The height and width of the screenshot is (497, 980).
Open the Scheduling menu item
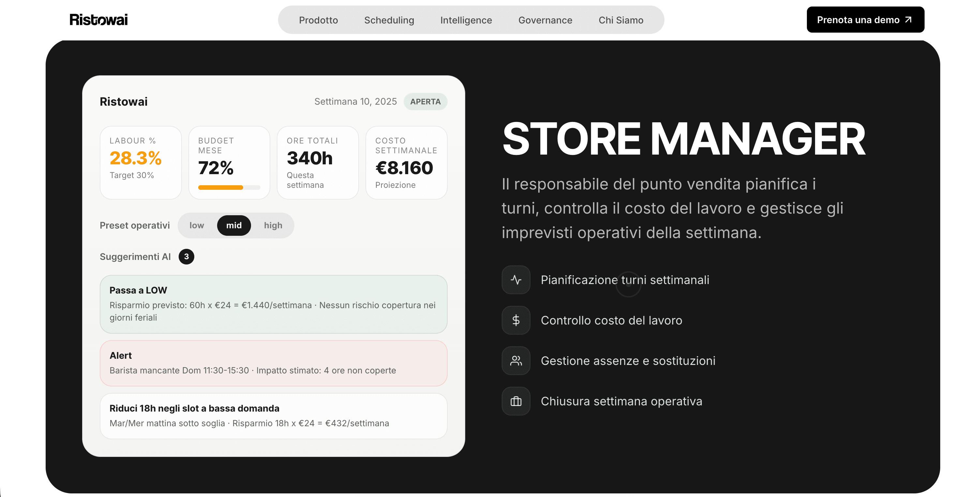pos(389,20)
